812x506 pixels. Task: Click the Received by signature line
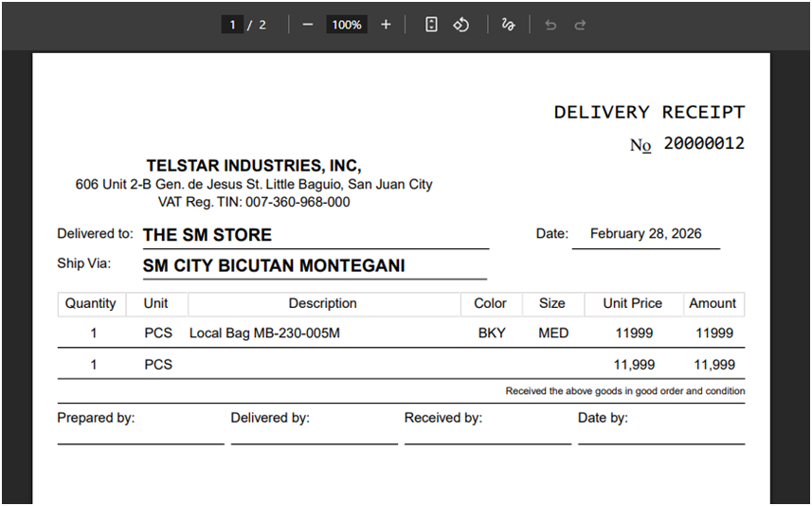coord(487,441)
